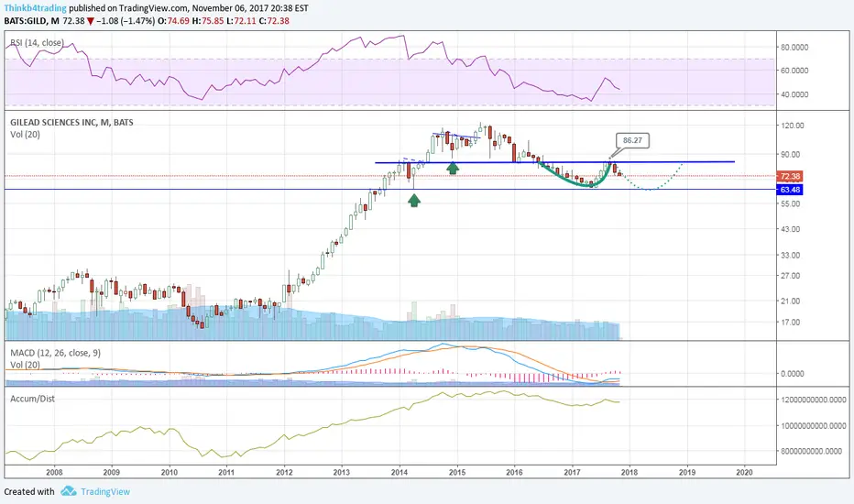
Task: Click the 2008 label on time axis
Action: coord(54,473)
